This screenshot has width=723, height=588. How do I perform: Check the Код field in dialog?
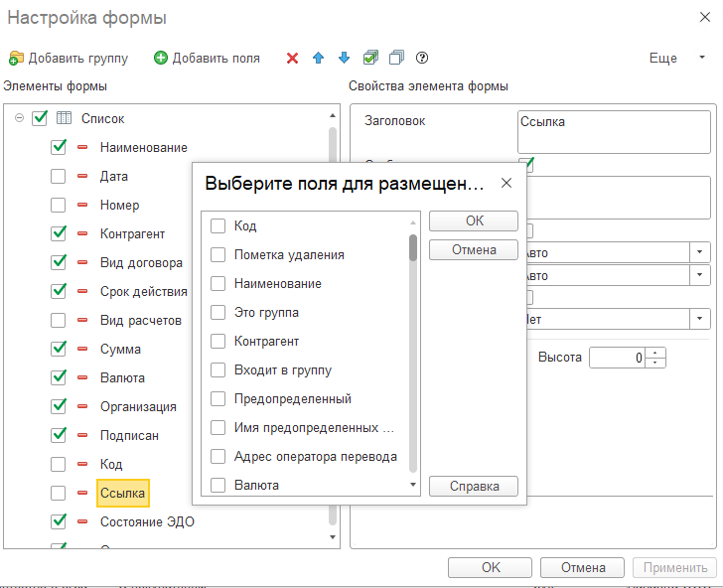coord(217,226)
